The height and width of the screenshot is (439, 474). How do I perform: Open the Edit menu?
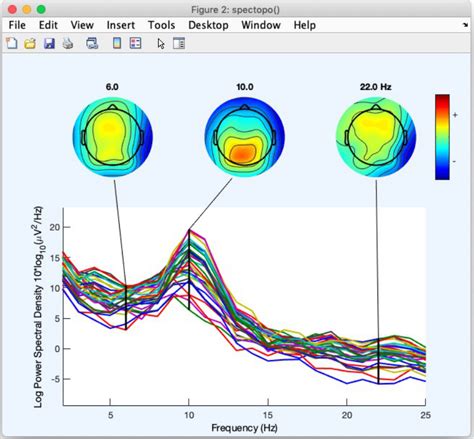(48, 25)
